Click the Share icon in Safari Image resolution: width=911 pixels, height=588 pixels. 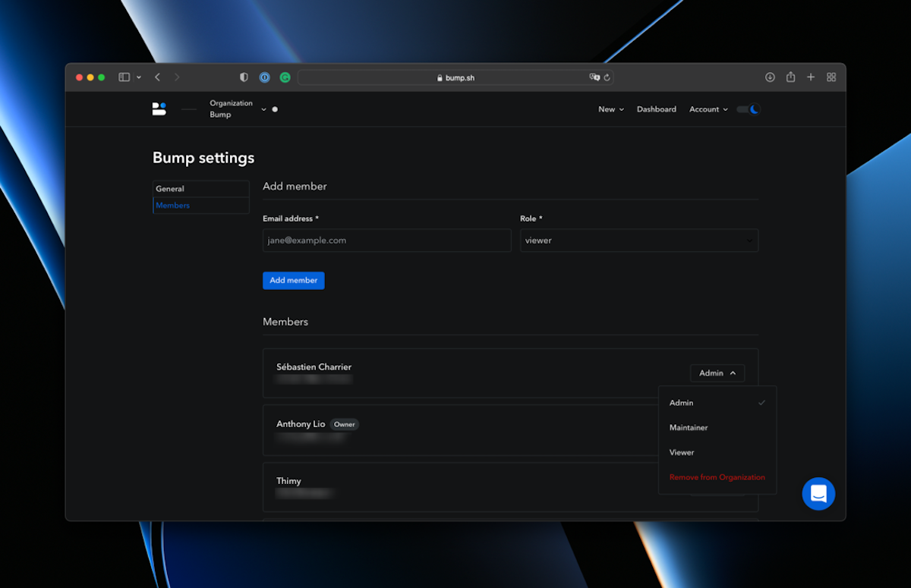(x=790, y=77)
